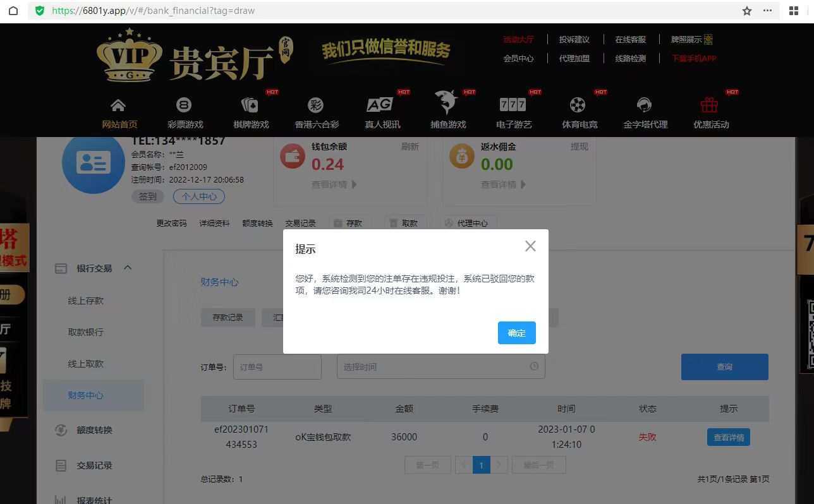
Task: Close the 提示 dialog with X icon
Action: point(530,246)
